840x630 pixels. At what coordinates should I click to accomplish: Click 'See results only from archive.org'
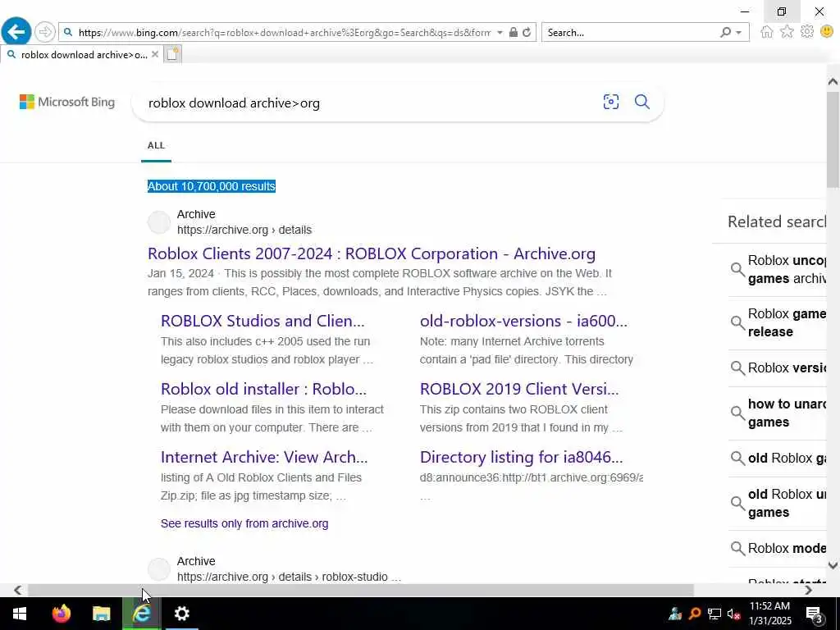point(244,523)
